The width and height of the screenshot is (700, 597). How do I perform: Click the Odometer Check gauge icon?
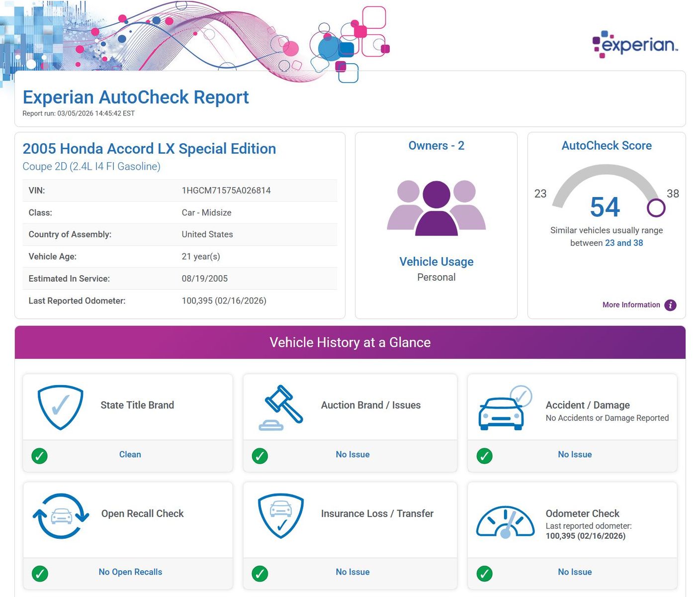click(505, 522)
